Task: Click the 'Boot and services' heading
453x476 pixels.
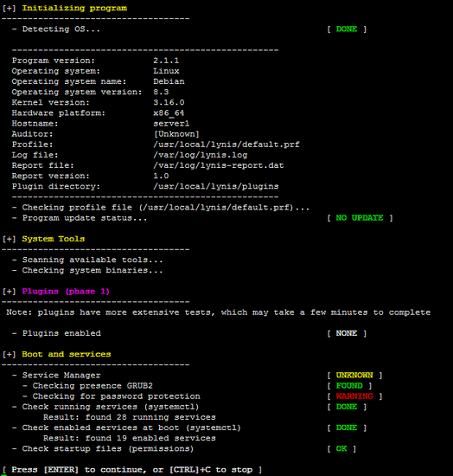Action: tap(67, 354)
